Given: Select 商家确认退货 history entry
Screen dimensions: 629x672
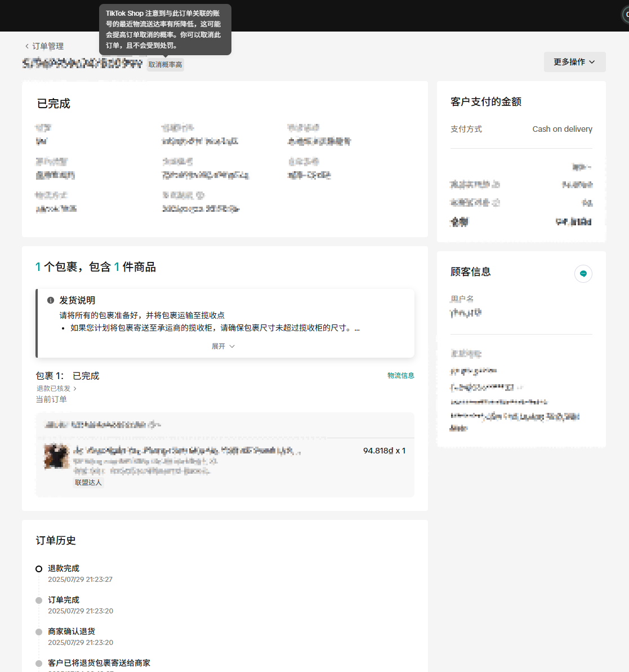Looking at the screenshot, I should click(x=72, y=631).
